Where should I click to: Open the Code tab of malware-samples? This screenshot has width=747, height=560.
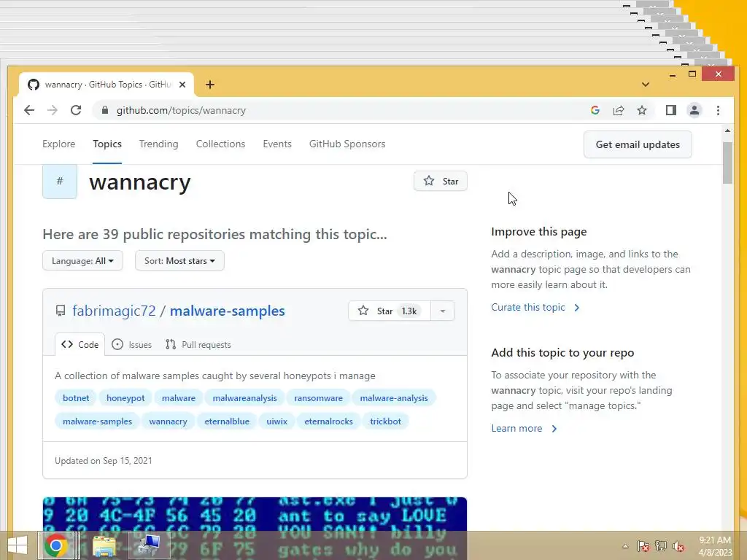80,344
